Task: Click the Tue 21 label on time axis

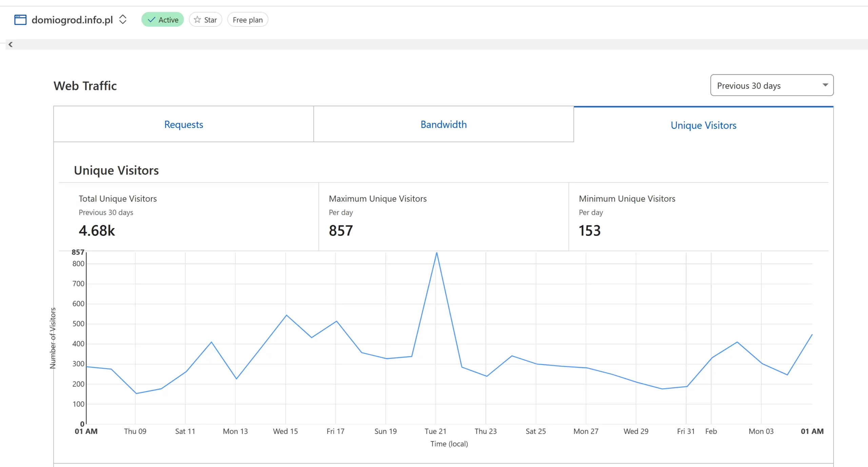Action: [435, 431]
